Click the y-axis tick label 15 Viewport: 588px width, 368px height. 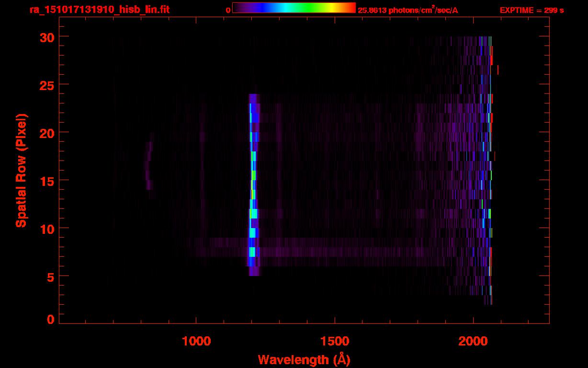point(47,181)
